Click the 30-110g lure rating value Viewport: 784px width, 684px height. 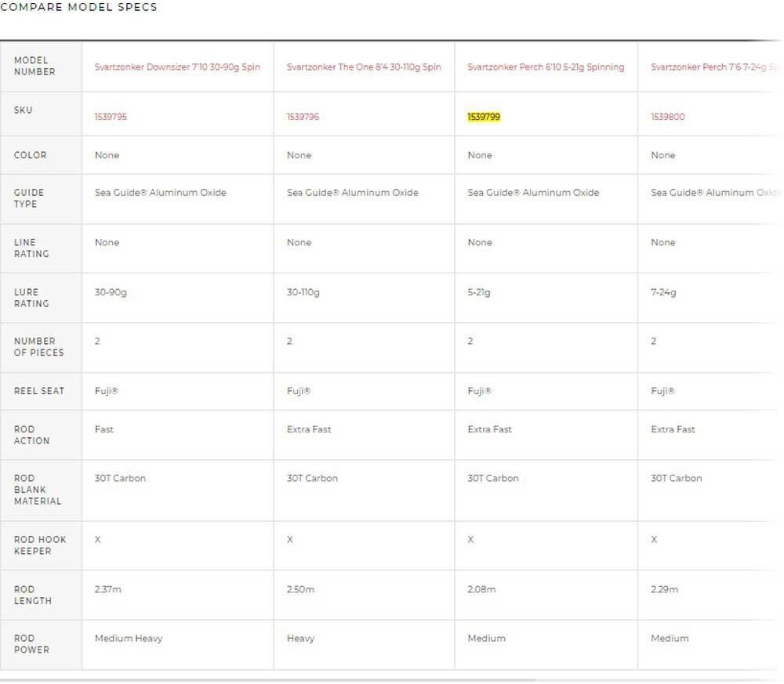click(303, 292)
